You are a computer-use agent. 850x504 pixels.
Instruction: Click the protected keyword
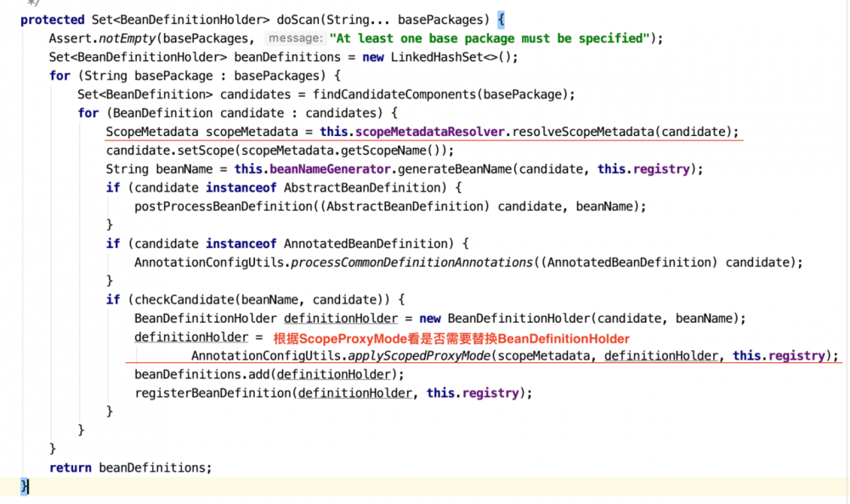[53, 20]
